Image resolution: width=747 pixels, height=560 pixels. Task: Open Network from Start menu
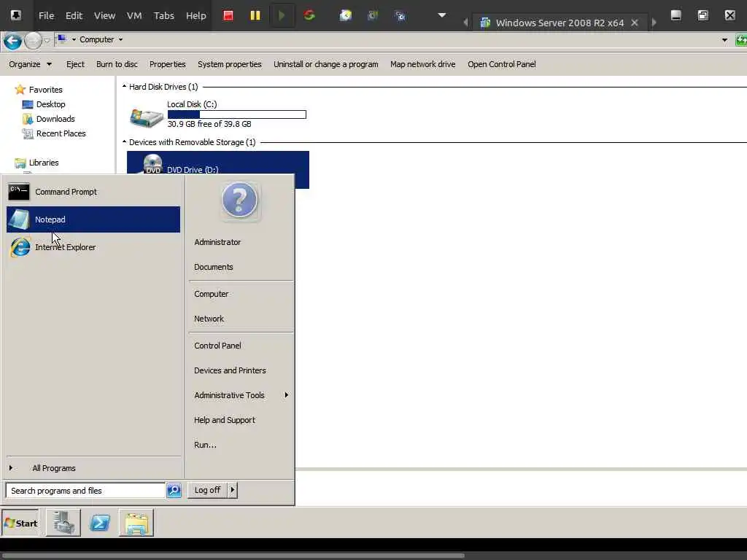pyautogui.click(x=209, y=319)
